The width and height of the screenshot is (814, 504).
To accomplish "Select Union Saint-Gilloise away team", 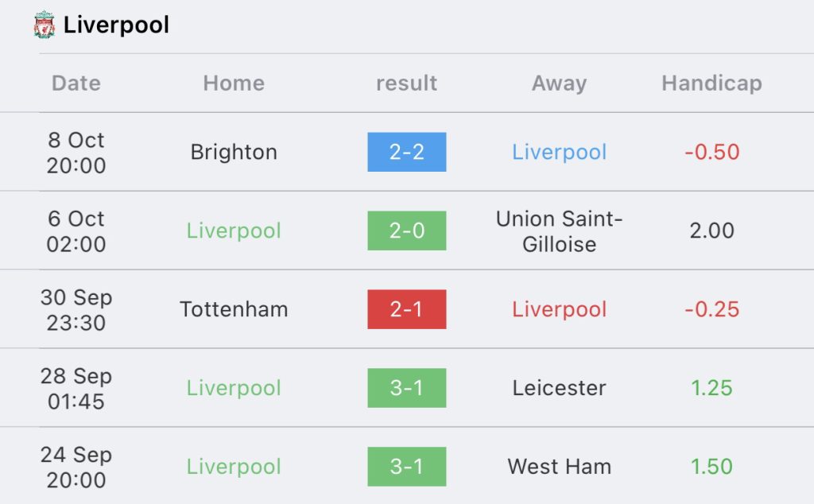I will pyautogui.click(x=559, y=231).
